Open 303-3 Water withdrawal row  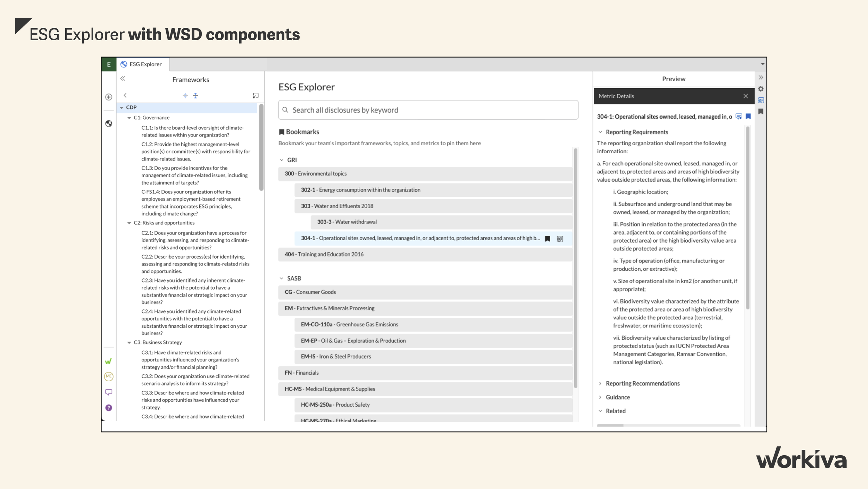[x=441, y=222]
